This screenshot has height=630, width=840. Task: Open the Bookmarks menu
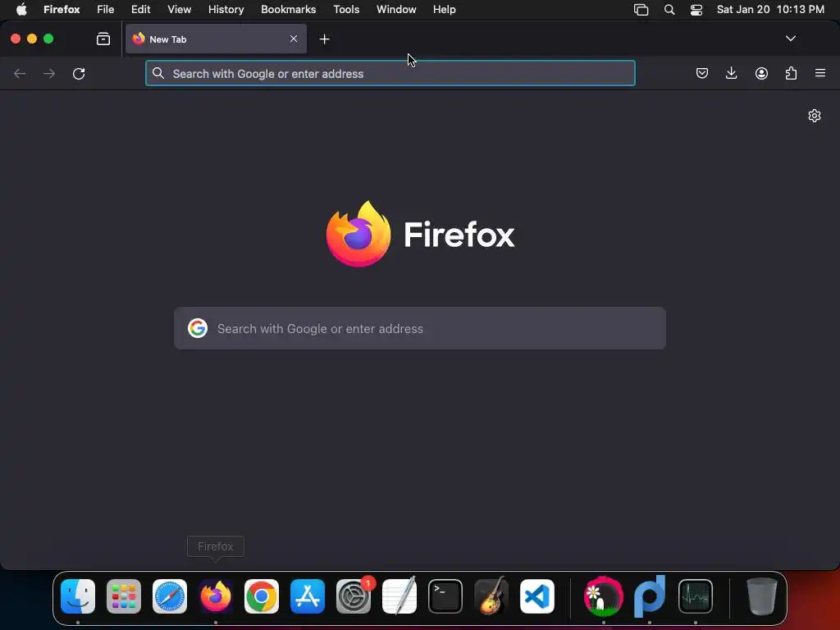288,9
